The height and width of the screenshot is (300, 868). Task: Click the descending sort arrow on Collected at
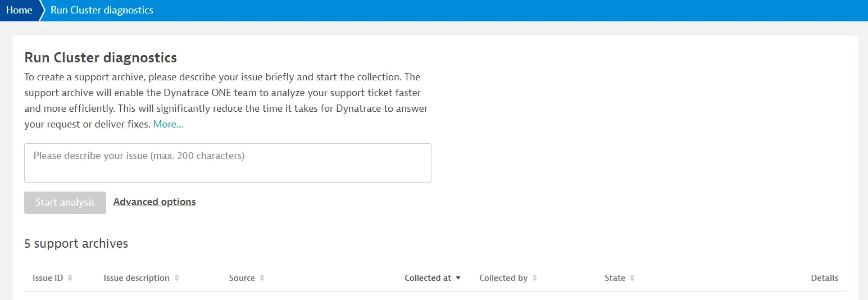pyautogui.click(x=458, y=278)
